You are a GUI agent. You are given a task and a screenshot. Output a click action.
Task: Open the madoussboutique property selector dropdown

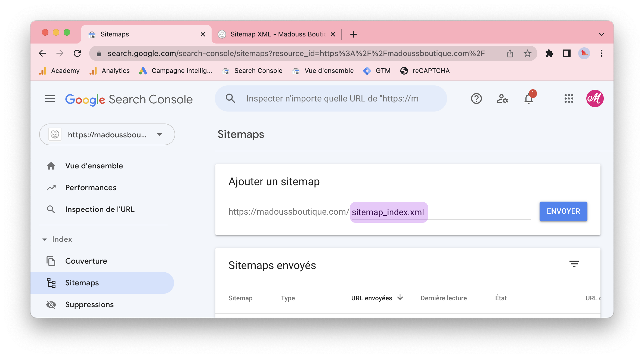pos(107,135)
